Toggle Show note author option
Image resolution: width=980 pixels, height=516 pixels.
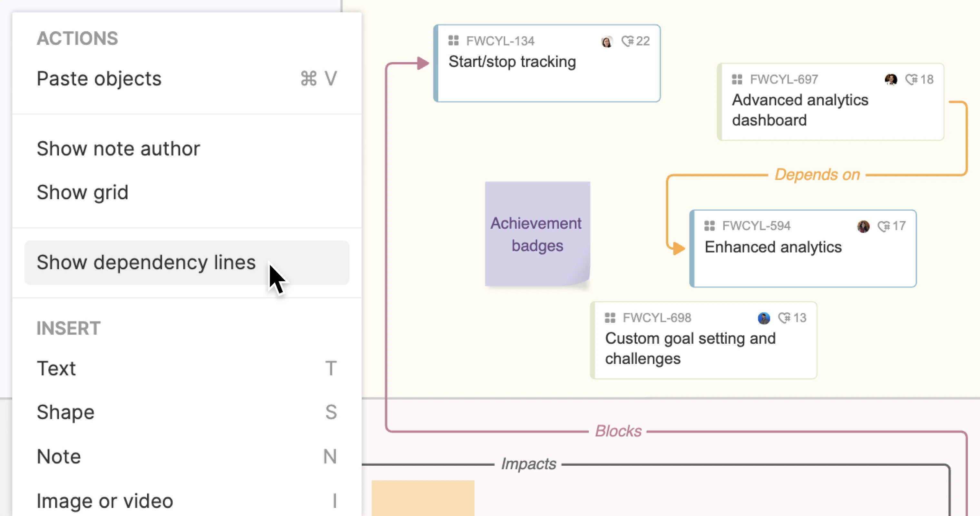click(118, 148)
